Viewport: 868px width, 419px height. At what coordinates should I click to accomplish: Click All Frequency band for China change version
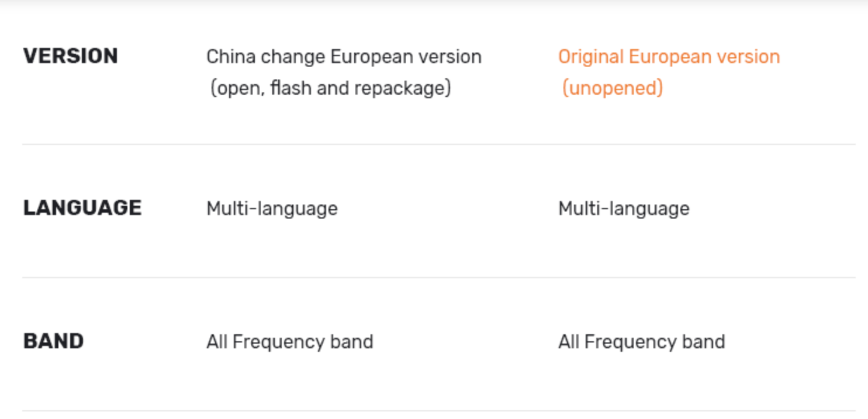coord(289,341)
